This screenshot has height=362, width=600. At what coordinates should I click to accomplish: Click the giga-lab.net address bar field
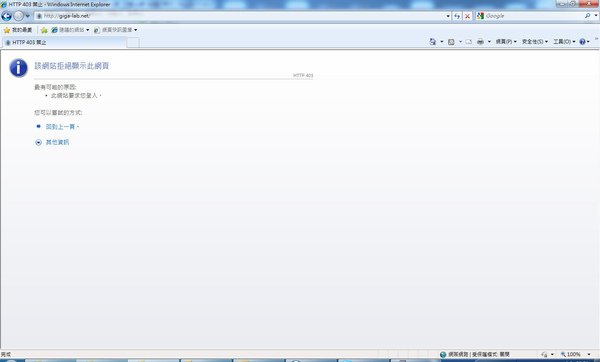pos(242,16)
